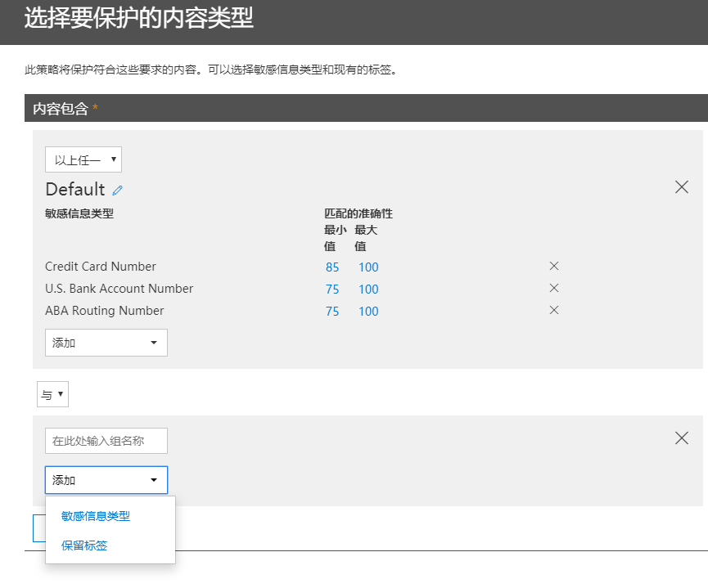Edit U.S. Bank Account Number maximum 100
Viewport: 708px width, 588px height.
point(368,290)
